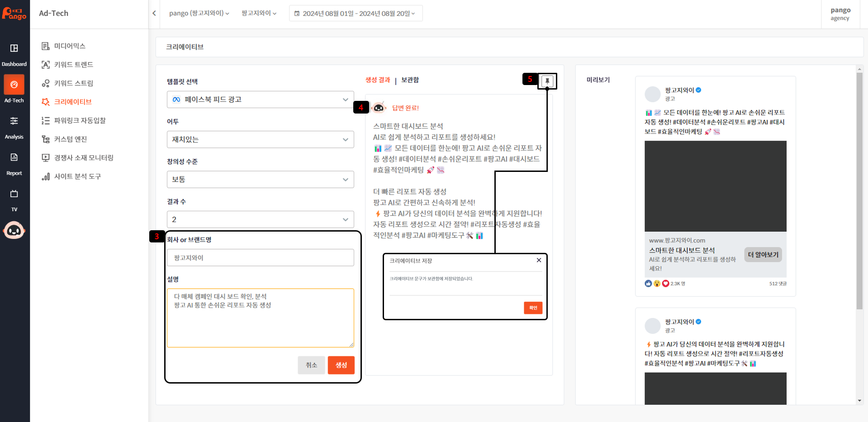Click the like reaction icon on first preview
868x422 pixels.
pos(648,284)
